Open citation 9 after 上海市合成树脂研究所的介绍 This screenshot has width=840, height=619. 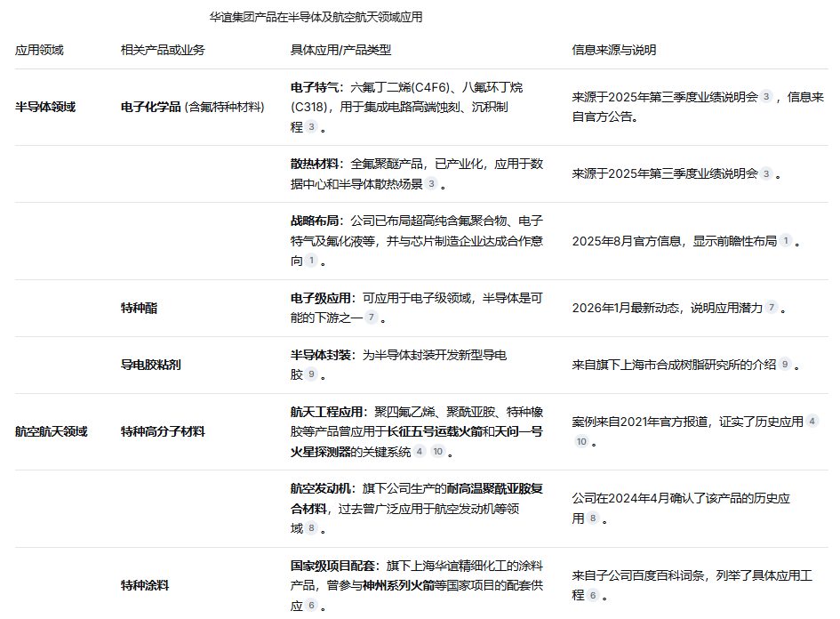click(785, 365)
